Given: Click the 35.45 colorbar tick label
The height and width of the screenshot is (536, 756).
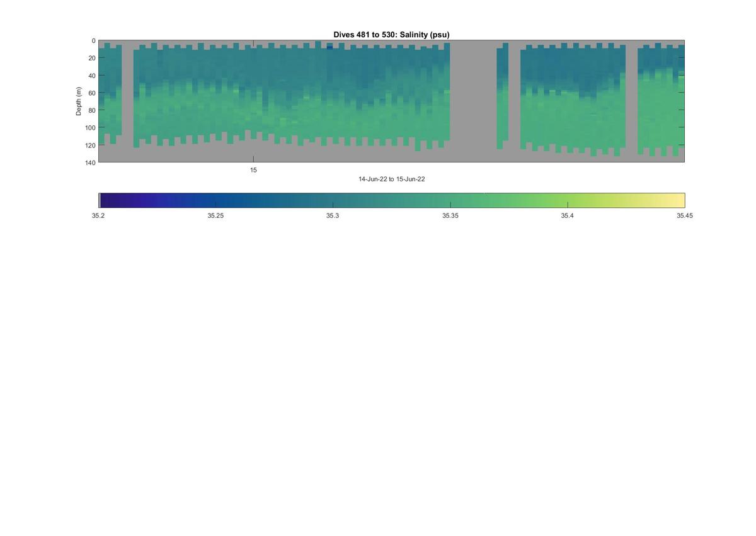Looking at the screenshot, I should pos(684,215).
